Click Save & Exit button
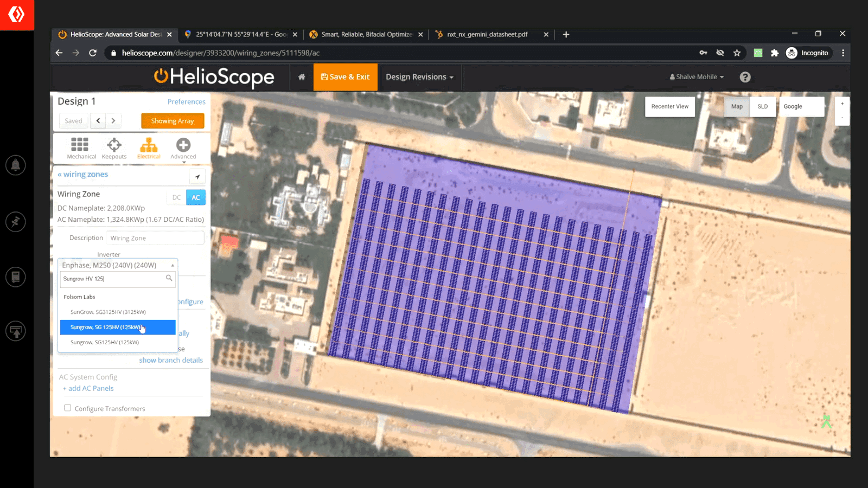 click(346, 77)
